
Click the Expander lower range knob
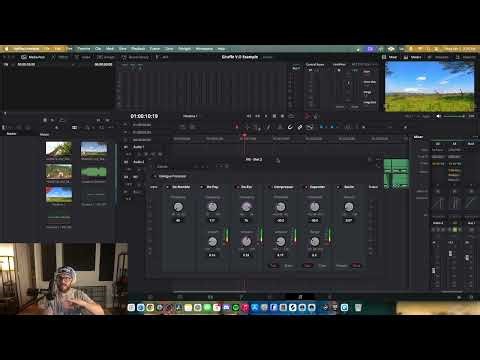point(315,241)
